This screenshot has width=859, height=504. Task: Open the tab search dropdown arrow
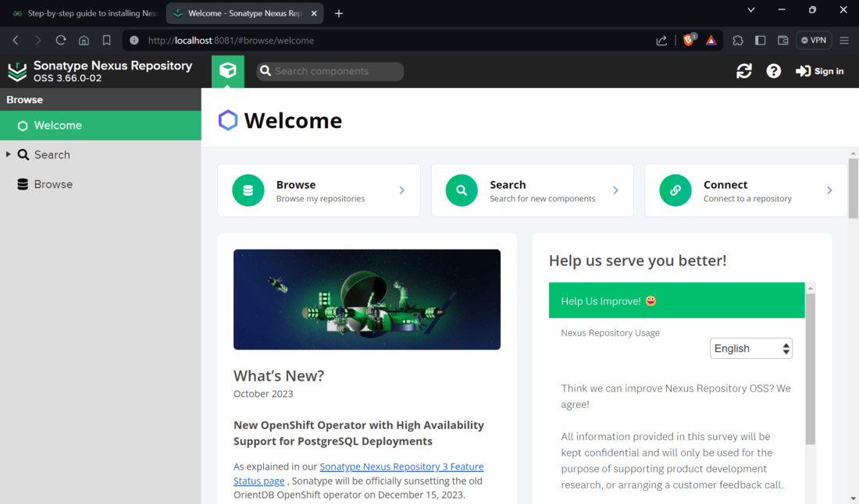751,10
